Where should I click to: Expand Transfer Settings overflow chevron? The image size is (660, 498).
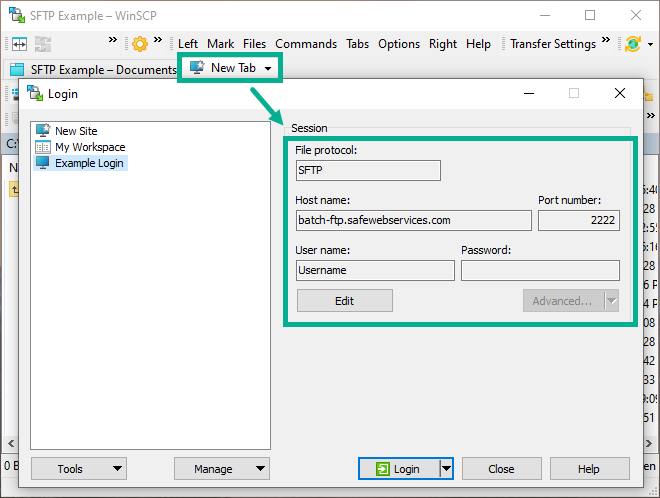[x=605, y=40]
